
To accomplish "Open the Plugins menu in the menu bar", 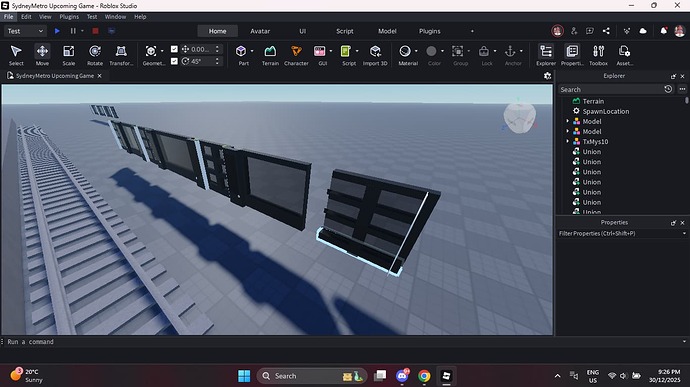I will [69, 17].
